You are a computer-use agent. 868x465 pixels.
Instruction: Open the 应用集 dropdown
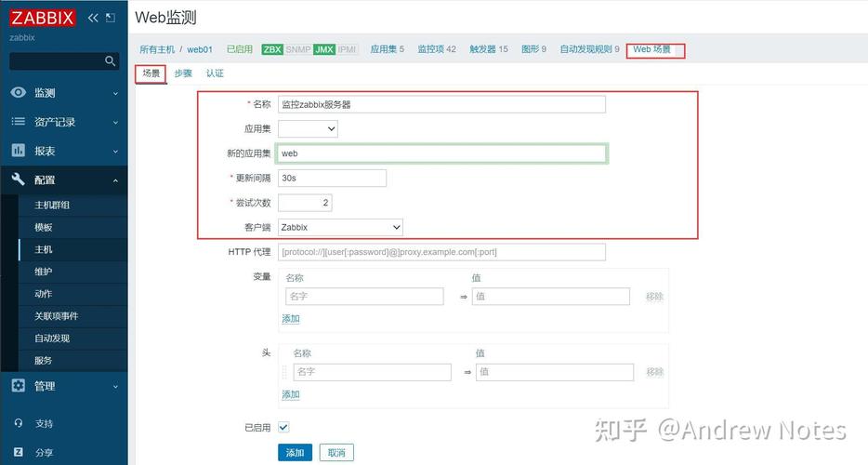tap(308, 128)
